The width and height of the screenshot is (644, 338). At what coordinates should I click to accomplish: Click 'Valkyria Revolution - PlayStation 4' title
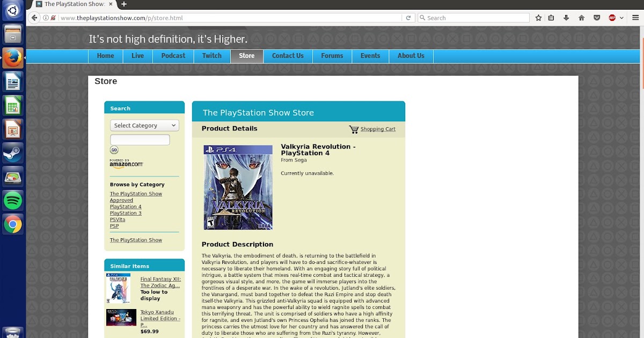(318, 150)
